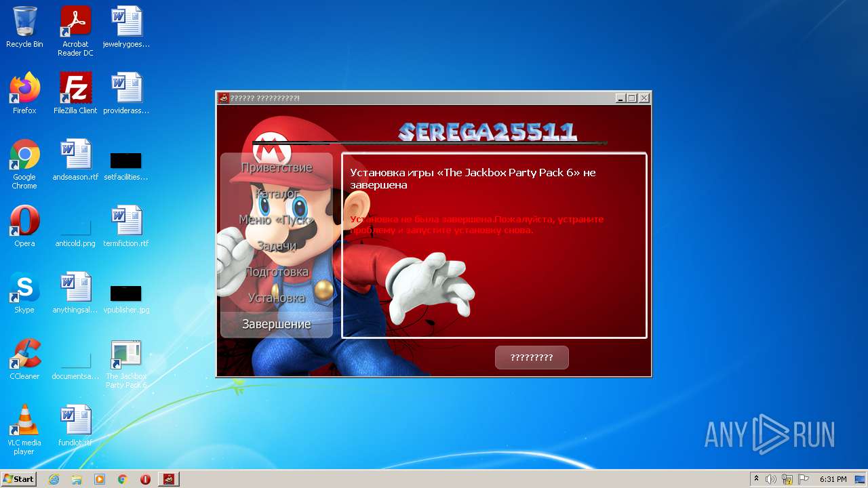This screenshot has width=868, height=488.
Task: Select the Меню «Пуск» installer step
Action: pyautogui.click(x=277, y=220)
